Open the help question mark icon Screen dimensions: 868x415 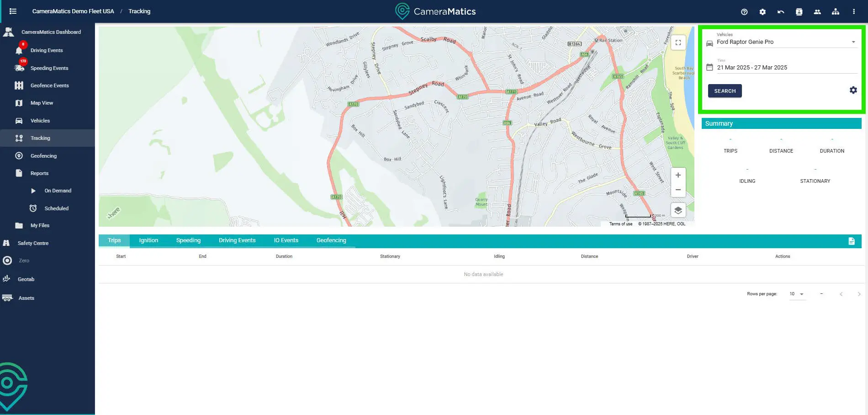tap(744, 12)
